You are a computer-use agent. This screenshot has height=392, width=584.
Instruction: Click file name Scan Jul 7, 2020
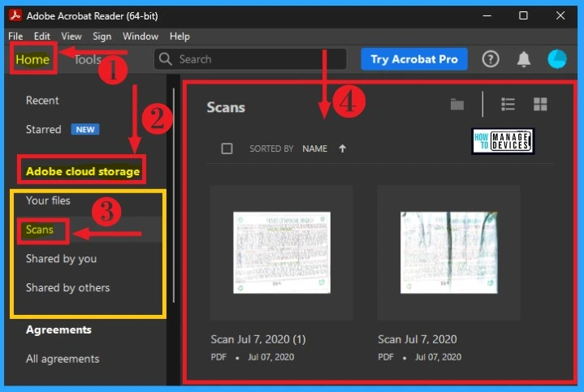pyautogui.click(x=417, y=339)
